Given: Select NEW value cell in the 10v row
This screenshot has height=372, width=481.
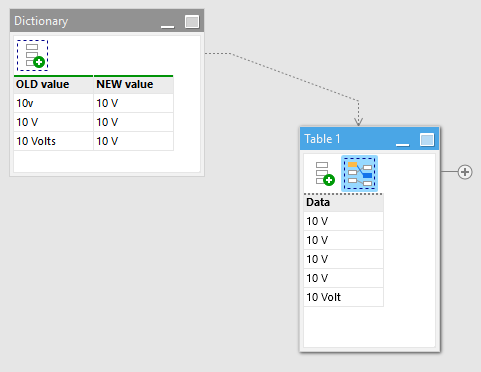Looking at the screenshot, I should click(133, 103).
